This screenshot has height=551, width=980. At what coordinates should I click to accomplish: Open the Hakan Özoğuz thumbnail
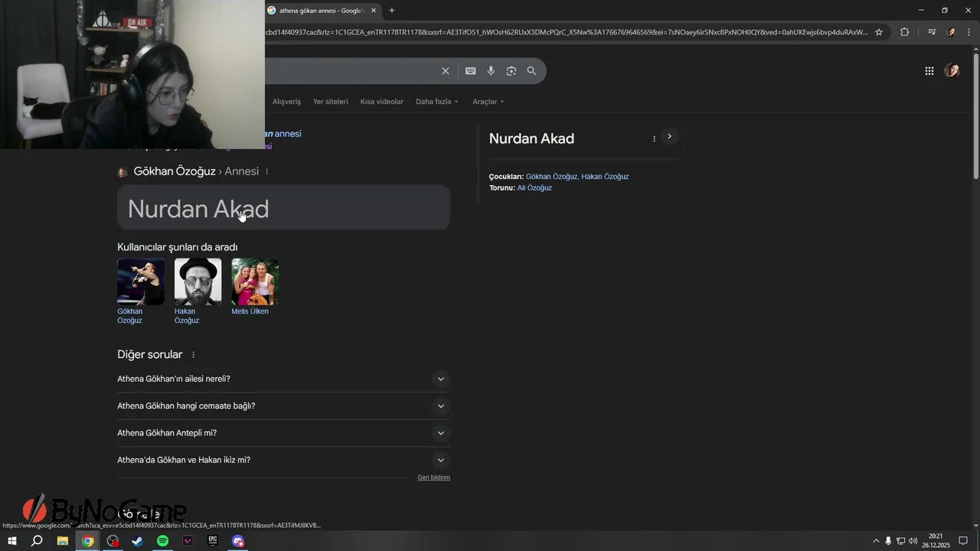[198, 282]
